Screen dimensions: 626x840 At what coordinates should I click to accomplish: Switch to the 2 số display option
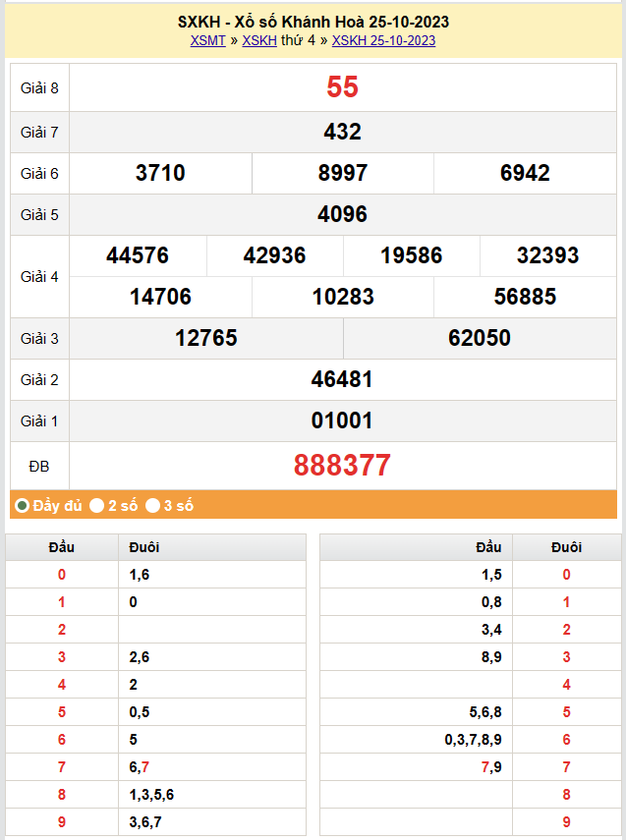tap(97, 506)
